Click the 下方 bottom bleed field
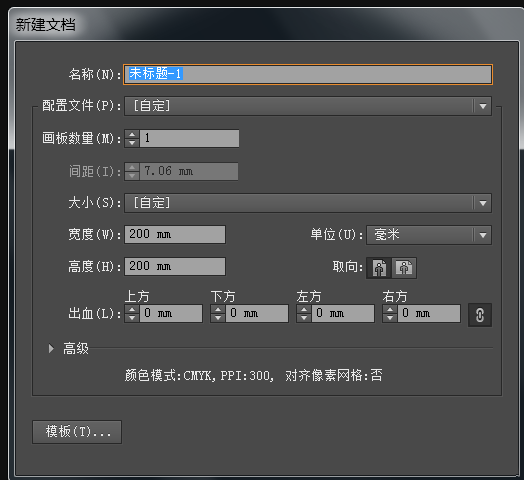Viewport: 524px width, 480px height. [x=257, y=314]
